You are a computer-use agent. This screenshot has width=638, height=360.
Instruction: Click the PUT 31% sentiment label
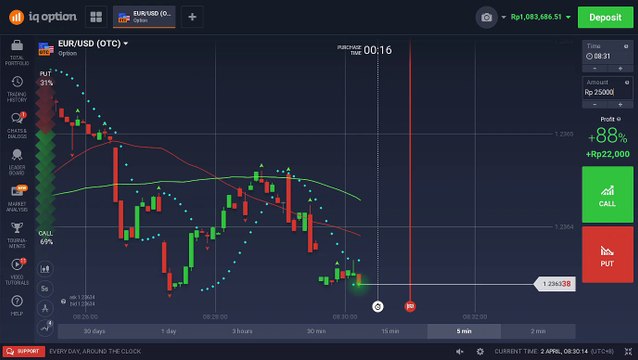46,78
